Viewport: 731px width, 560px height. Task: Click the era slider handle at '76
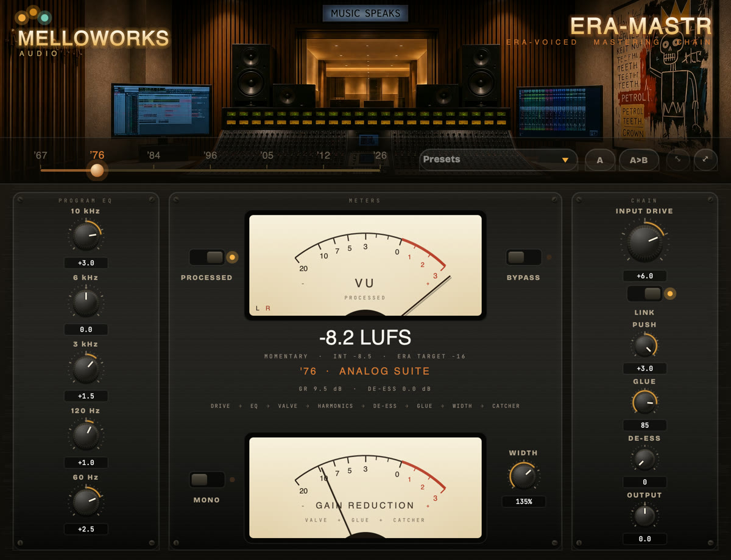(x=97, y=170)
